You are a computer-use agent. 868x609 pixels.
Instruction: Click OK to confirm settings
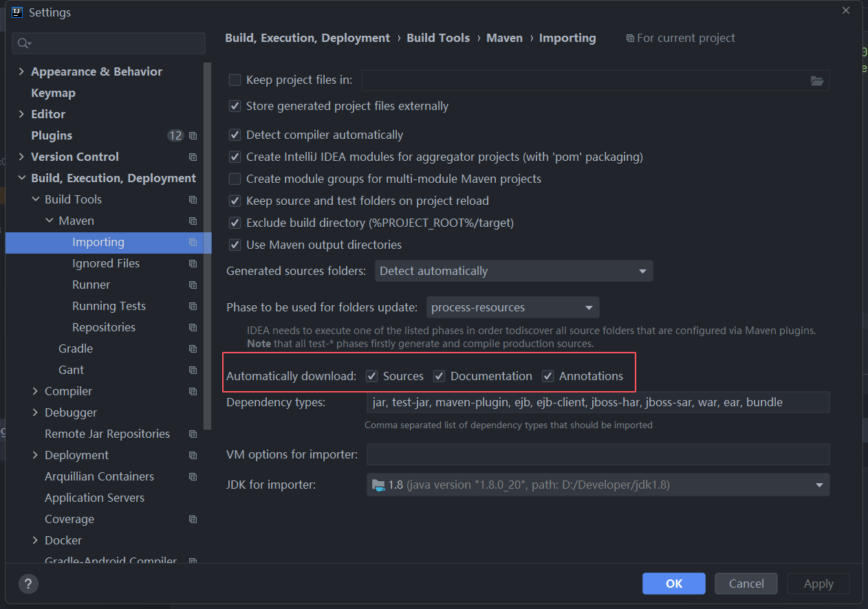(x=674, y=584)
